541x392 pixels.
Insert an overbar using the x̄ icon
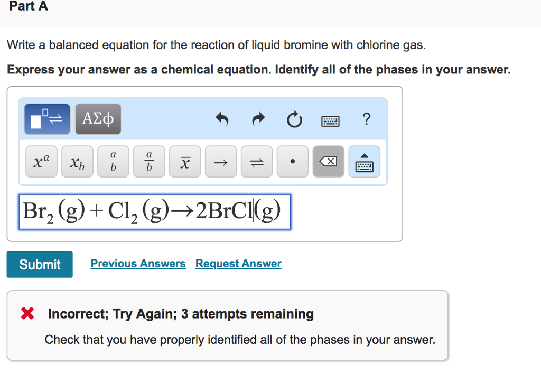pos(185,162)
